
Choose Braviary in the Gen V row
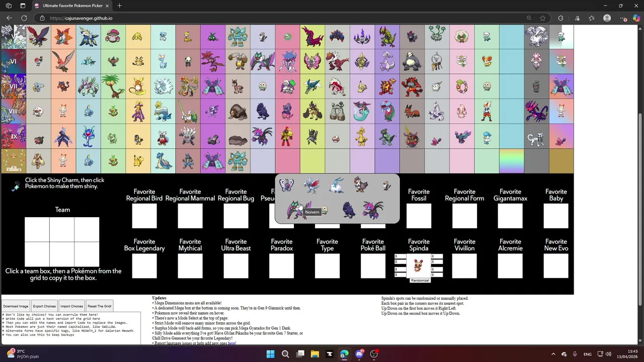pos(38,37)
